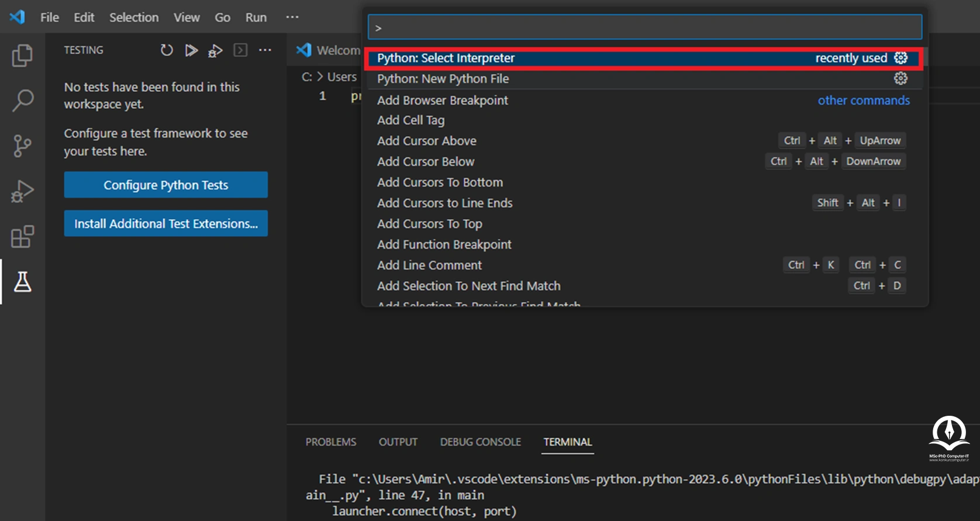Click the Users breadcrumb segment
980x521 pixels.
click(x=342, y=77)
